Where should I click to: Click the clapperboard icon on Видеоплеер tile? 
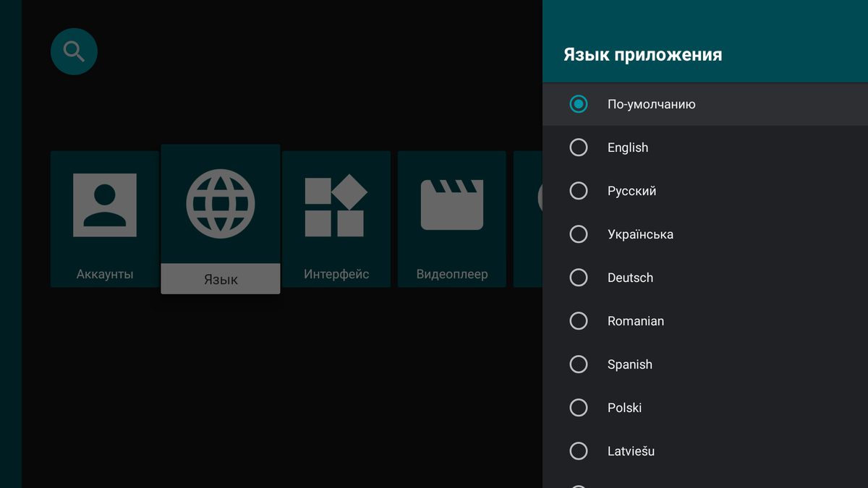[452, 205]
